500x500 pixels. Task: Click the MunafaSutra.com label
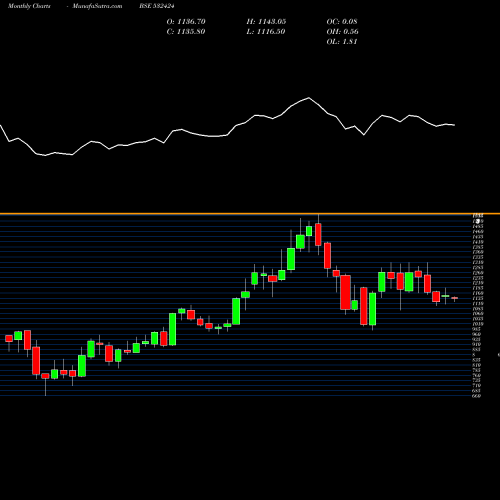point(97,6)
